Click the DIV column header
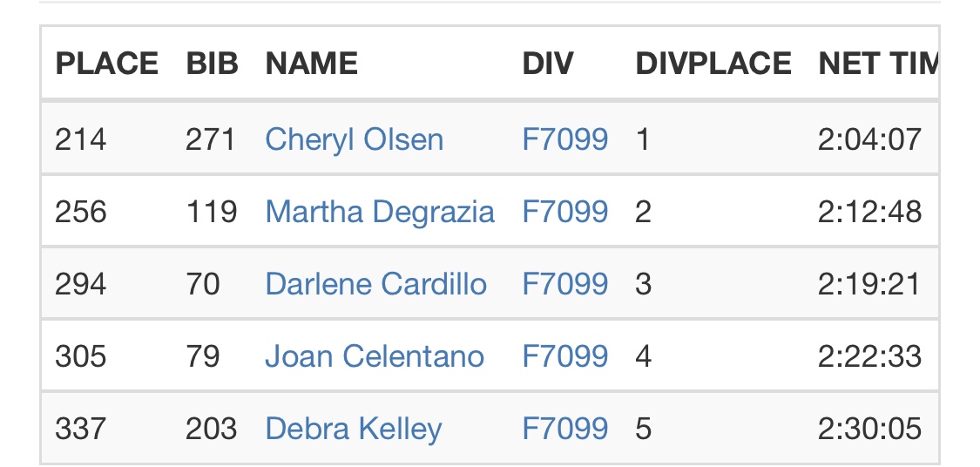The width and height of the screenshot is (980, 467). 548,64
